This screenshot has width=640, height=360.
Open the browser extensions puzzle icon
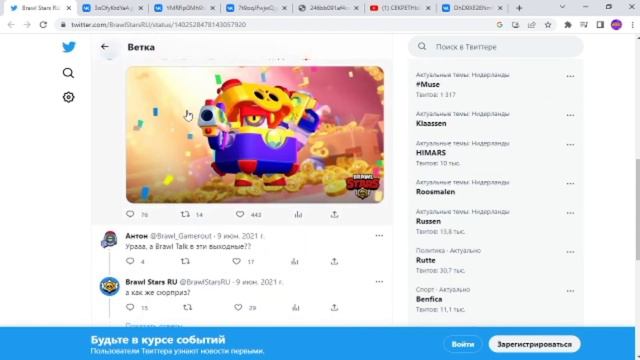click(x=568, y=25)
